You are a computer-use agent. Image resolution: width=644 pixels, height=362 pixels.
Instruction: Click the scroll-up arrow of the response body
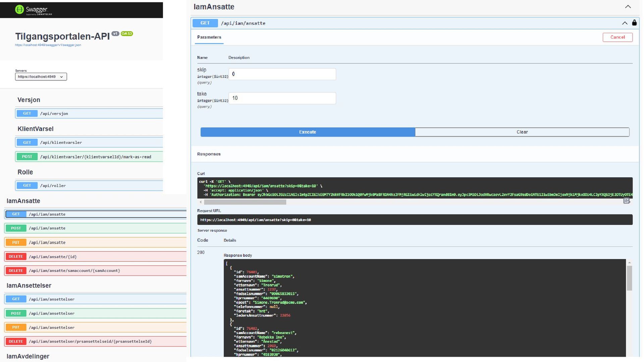coord(629,262)
